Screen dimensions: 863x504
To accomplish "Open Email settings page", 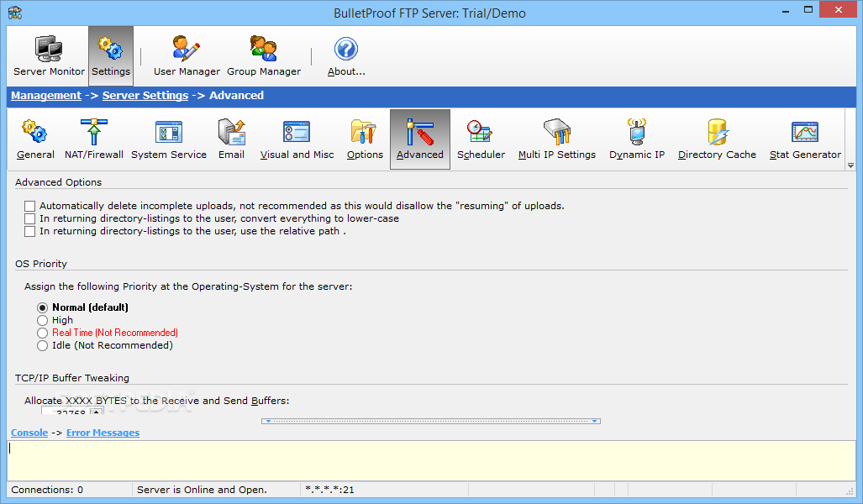I will point(231,139).
